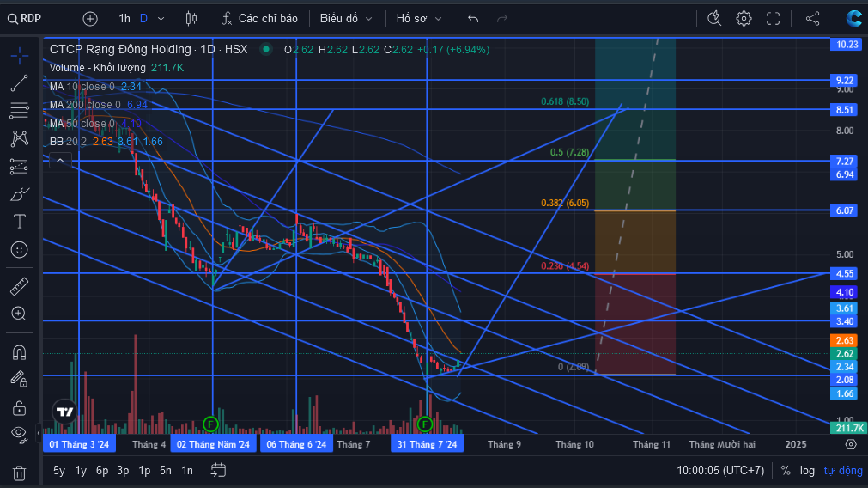Image resolution: width=868 pixels, height=488 pixels.
Task: Select the trend line tool
Action: pyautogui.click(x=20, y=83)
